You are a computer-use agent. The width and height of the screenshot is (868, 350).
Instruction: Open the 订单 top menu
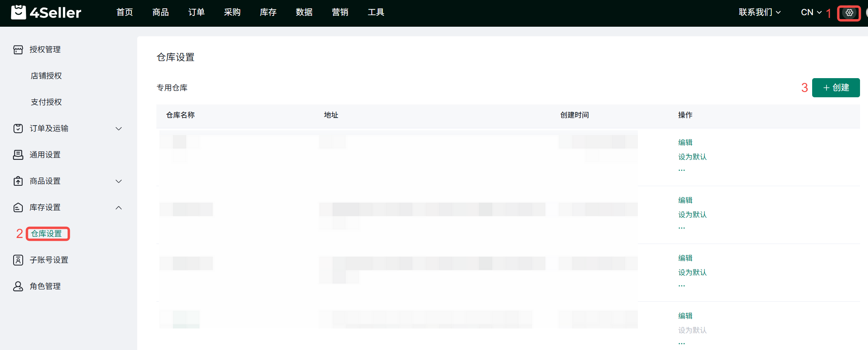point(196,12)
